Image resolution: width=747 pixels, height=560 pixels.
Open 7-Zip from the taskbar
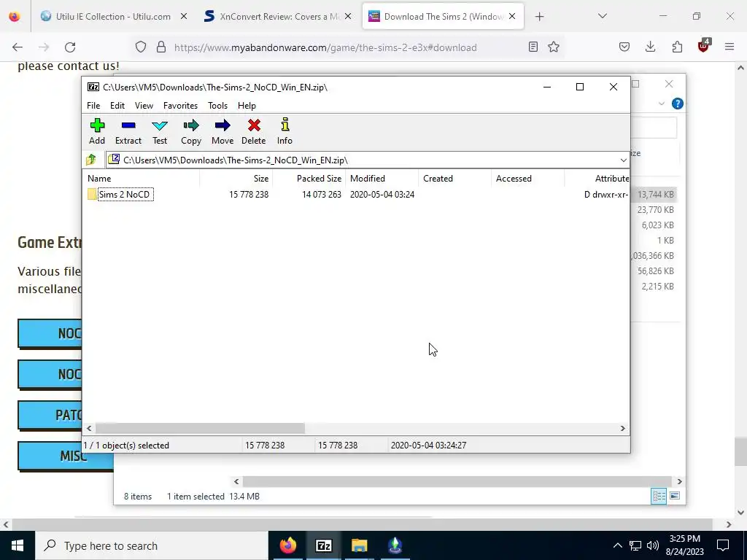(323, 545)
